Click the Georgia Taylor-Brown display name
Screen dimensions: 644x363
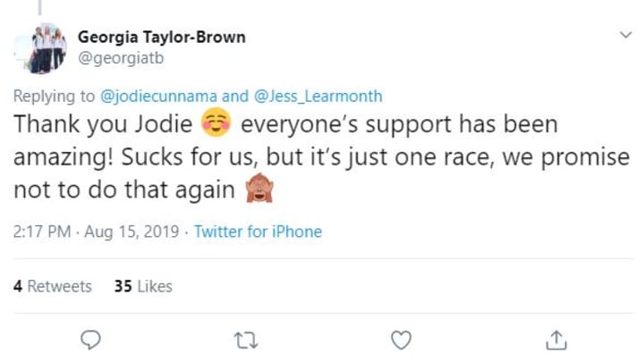161,38
